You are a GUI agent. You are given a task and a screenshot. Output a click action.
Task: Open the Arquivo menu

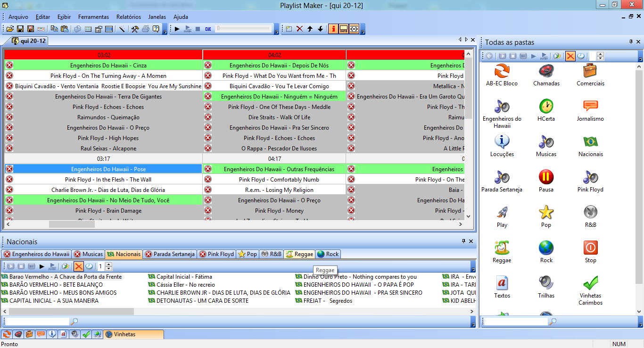[x=18, y=17]
